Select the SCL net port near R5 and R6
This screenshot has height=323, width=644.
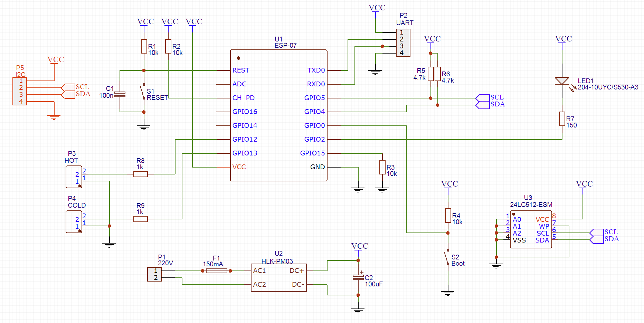click(x=483, y=98)
